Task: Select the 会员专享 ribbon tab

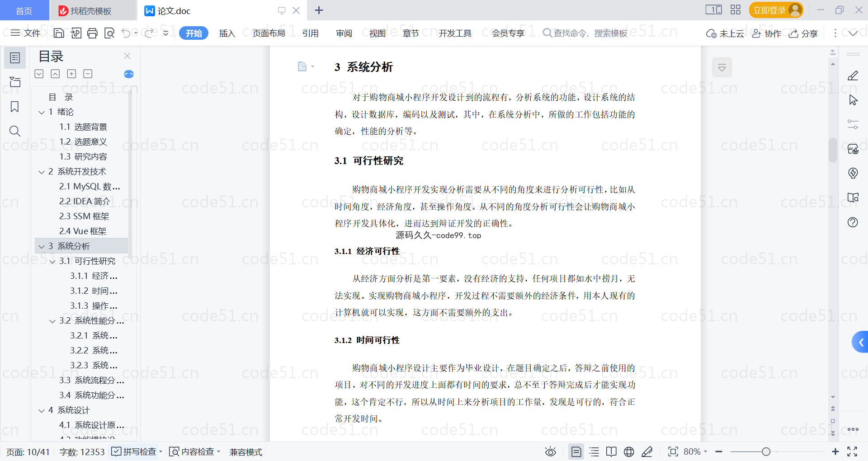Action: click(x=508, y=33)
